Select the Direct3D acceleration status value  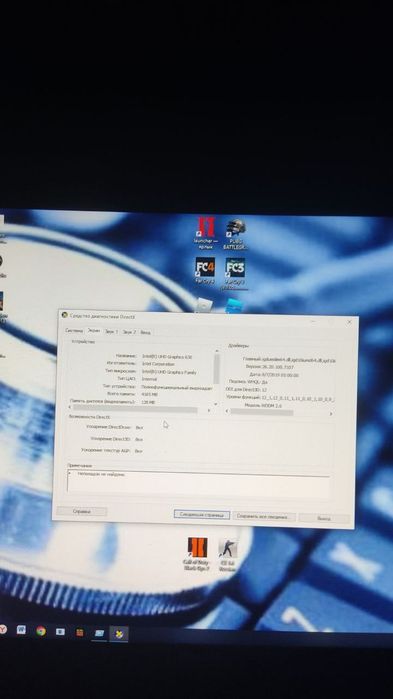139,440
